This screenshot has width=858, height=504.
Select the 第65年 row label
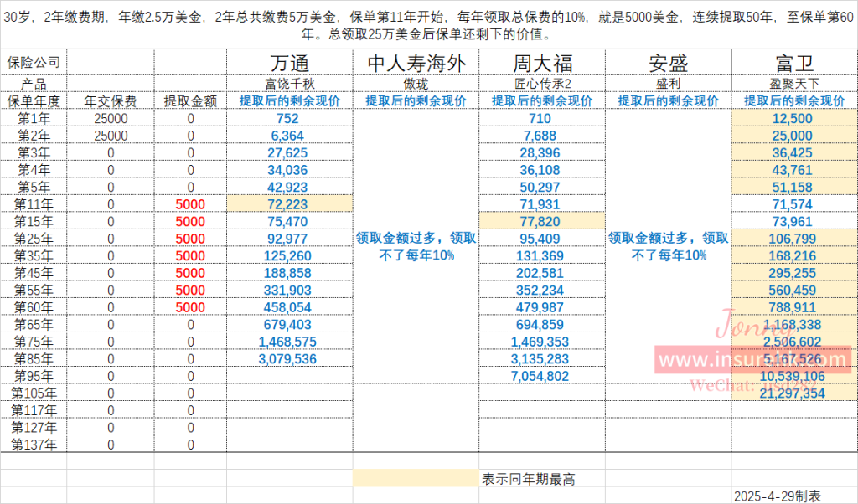tap(34, 325)
